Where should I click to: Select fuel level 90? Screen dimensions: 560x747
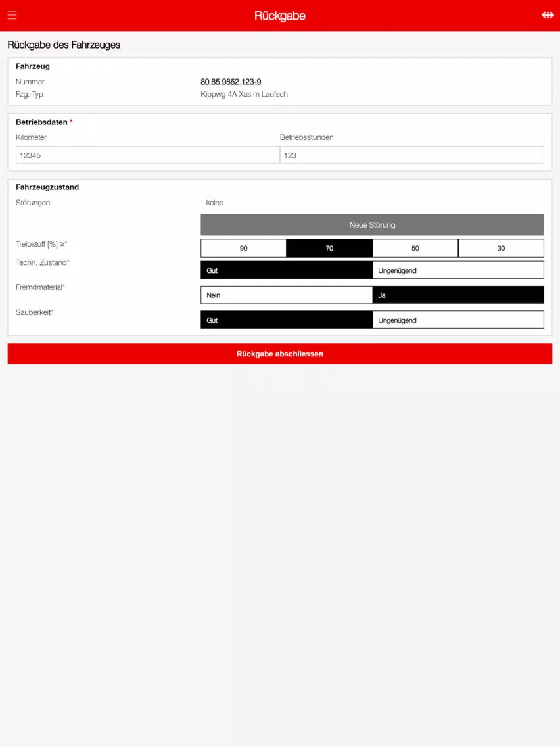(x=243, y=248)
